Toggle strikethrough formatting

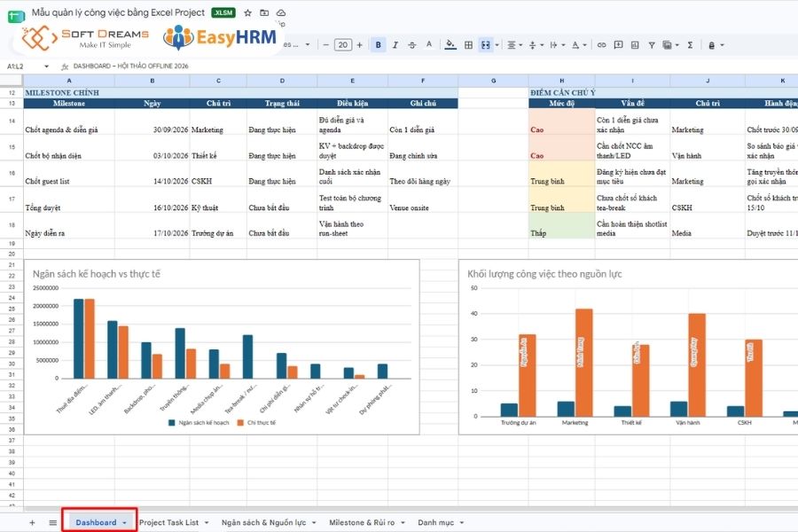[411, 45]
